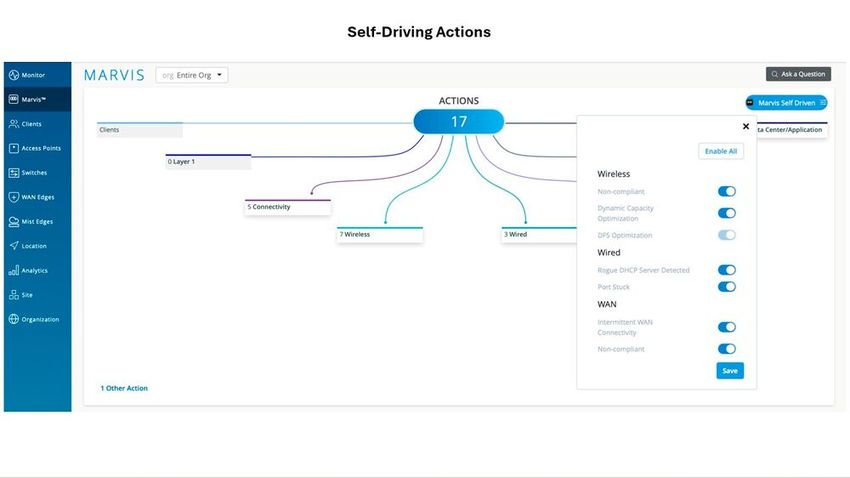850x478 pixels.
Task: Click the ACTIONS heading text
Action: pos(459,101)
